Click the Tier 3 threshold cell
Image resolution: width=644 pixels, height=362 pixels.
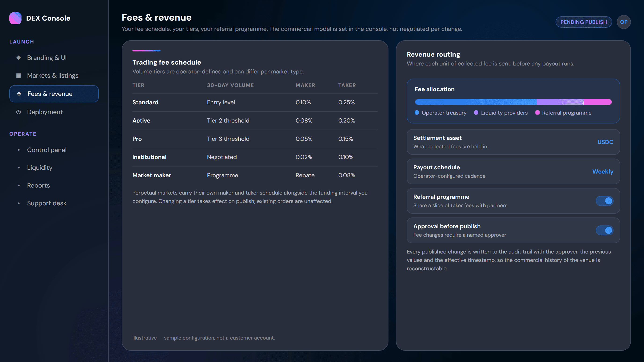[x=228, y=139]
